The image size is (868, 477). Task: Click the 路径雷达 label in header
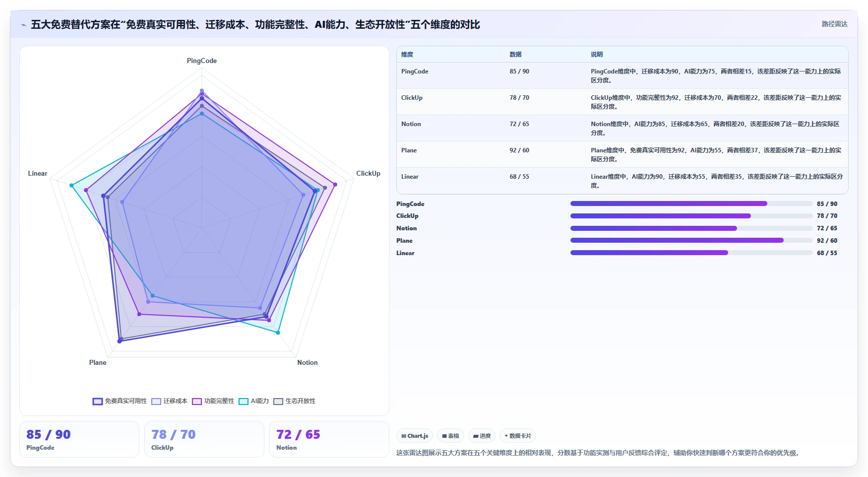tap(835, 24)
